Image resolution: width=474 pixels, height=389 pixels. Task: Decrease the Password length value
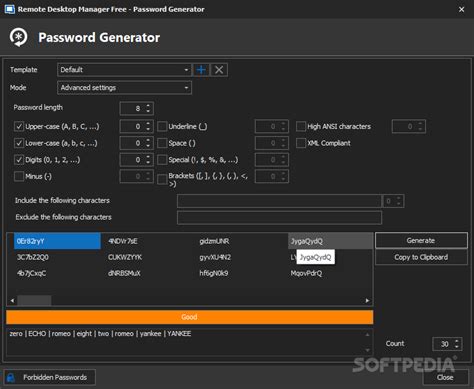coord(148,111)
